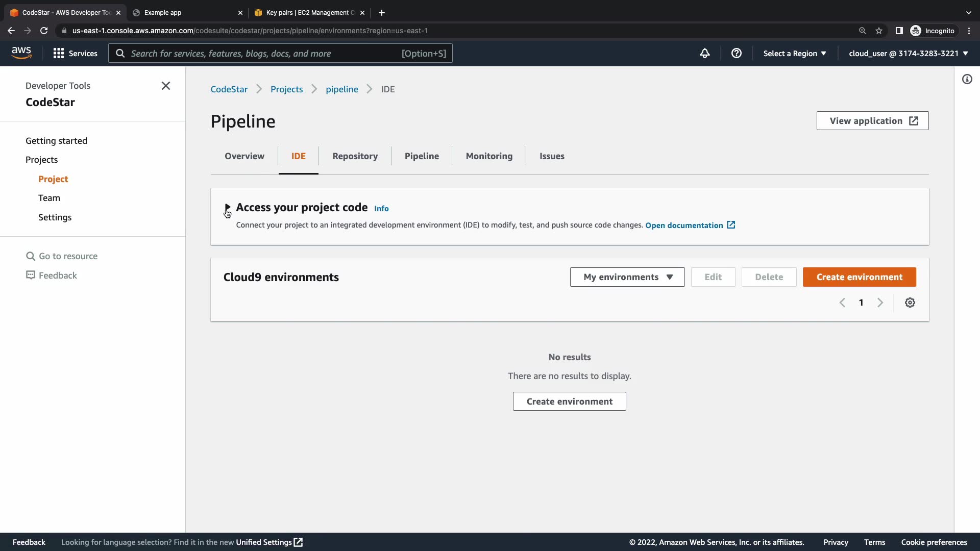
Task: Open Team in the sidebar
Action: coord(49,198)
